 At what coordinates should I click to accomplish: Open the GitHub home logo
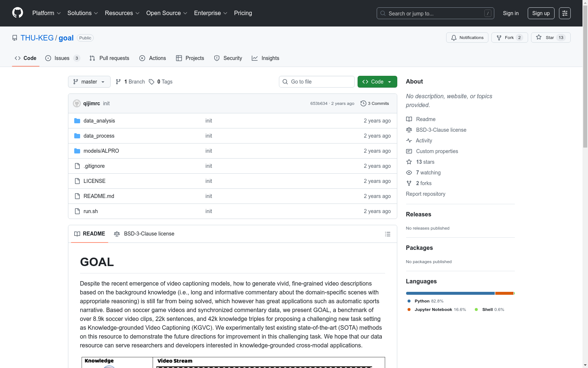coord(18,13)
